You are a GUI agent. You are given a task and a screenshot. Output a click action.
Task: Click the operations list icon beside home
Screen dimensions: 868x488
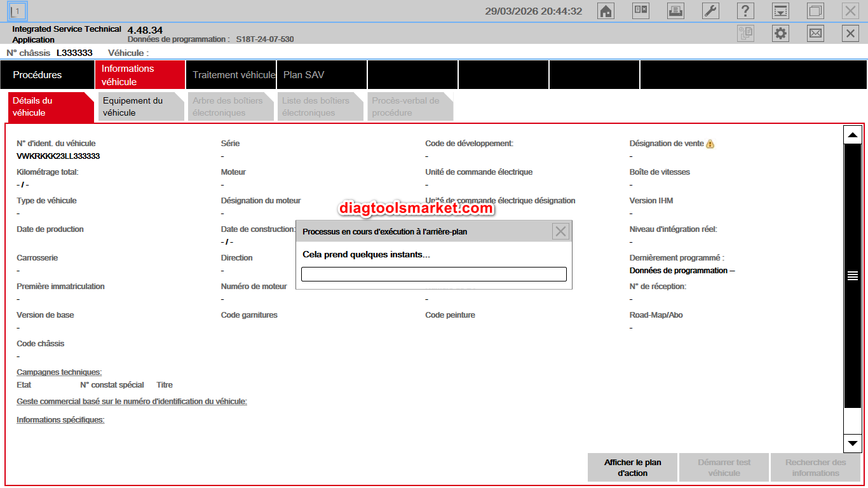pyautogui.click(x=641, y=11)
